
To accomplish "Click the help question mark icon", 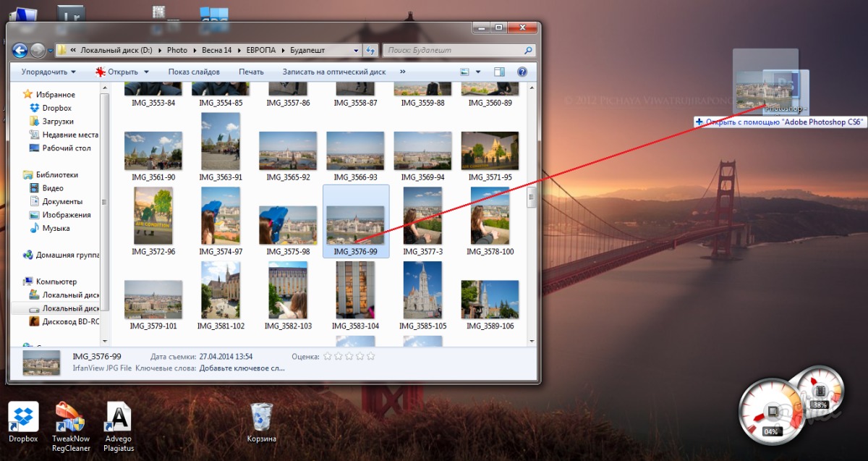I will point(522,72).
